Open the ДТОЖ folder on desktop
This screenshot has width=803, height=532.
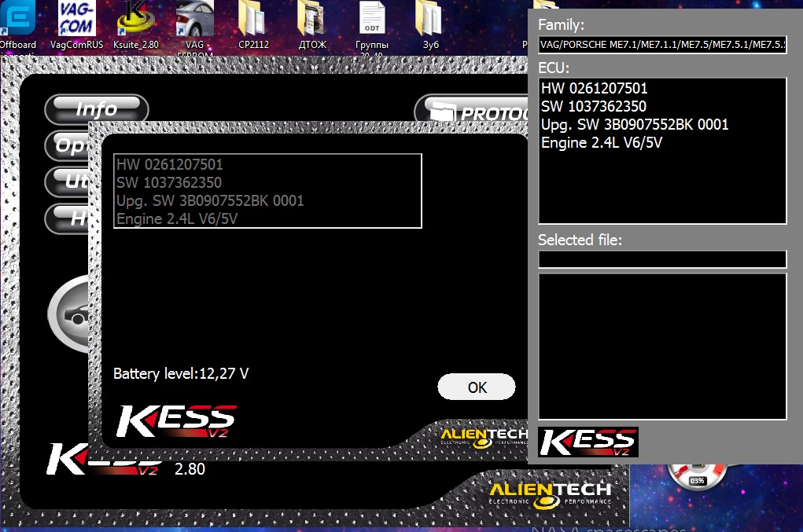coord(312,22)
